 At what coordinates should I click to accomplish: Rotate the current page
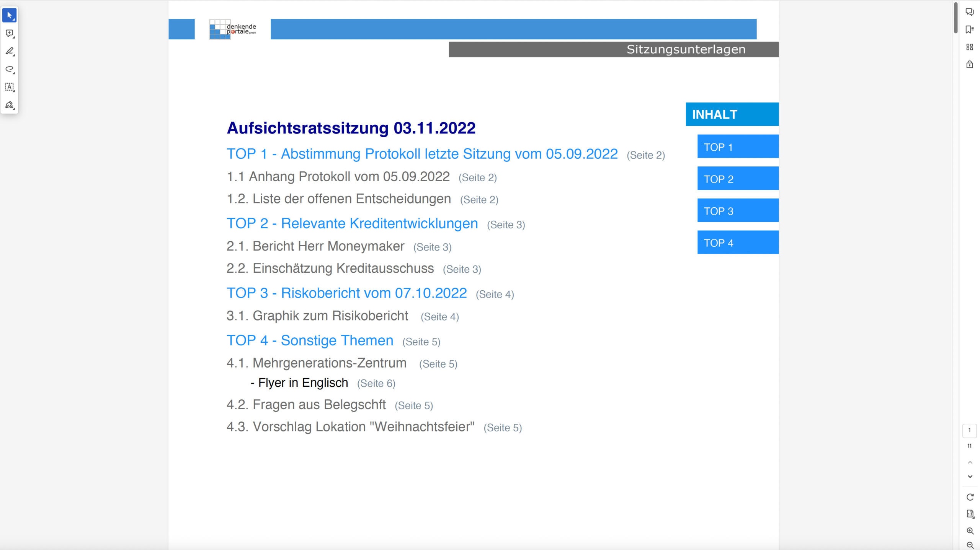point(970,497)
